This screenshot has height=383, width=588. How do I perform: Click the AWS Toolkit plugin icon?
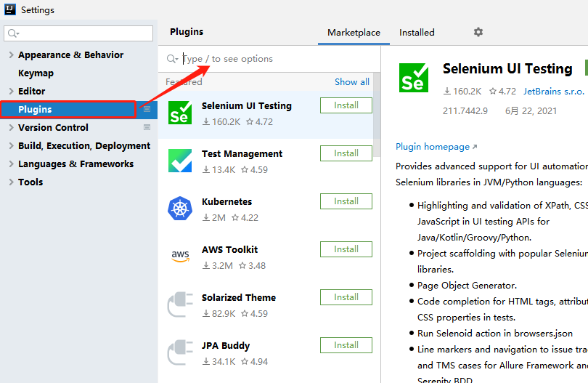pos(180,256)
